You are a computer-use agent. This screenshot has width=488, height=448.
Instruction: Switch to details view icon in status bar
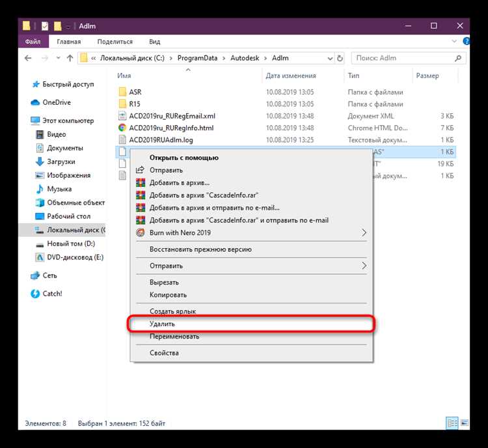(x=452, y=423)
